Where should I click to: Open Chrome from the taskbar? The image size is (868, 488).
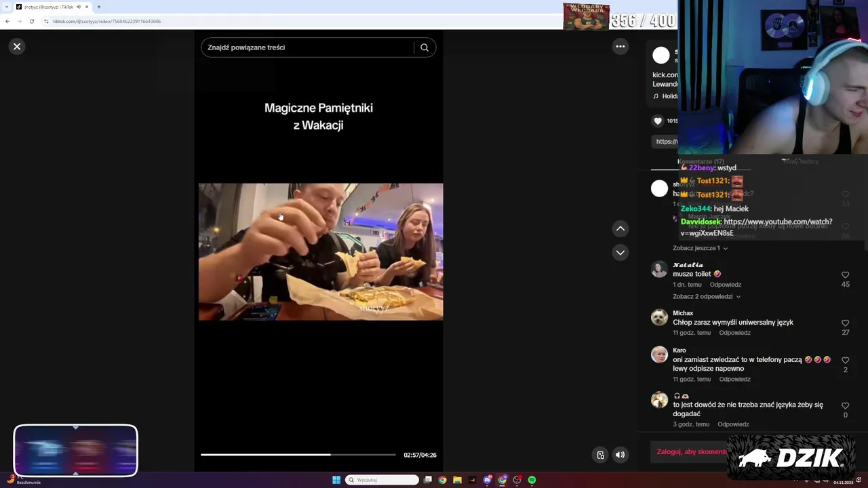442,480
